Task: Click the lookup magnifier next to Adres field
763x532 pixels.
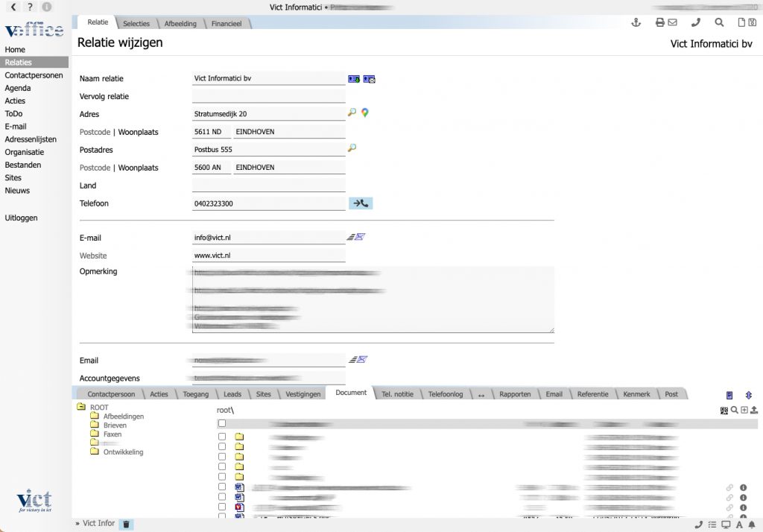Action: tap(352, 113)
